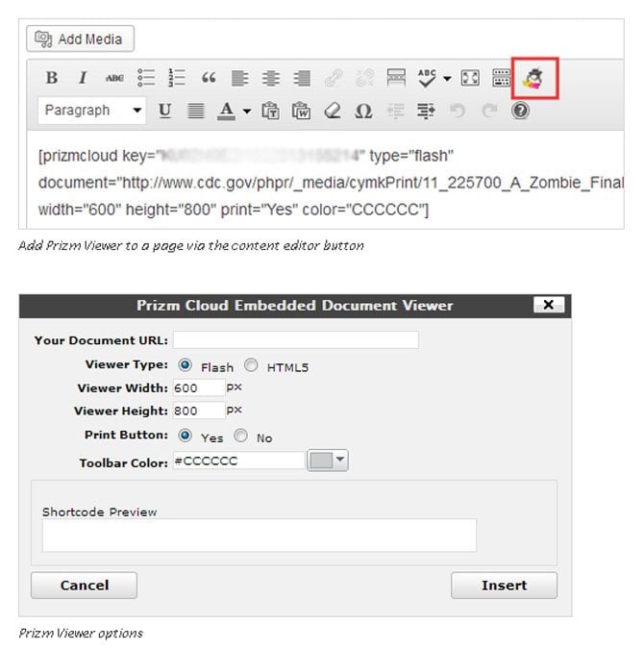Select Flash viewer type
The height and width of the screenshot is (649, 644).
tap(185, 365)
